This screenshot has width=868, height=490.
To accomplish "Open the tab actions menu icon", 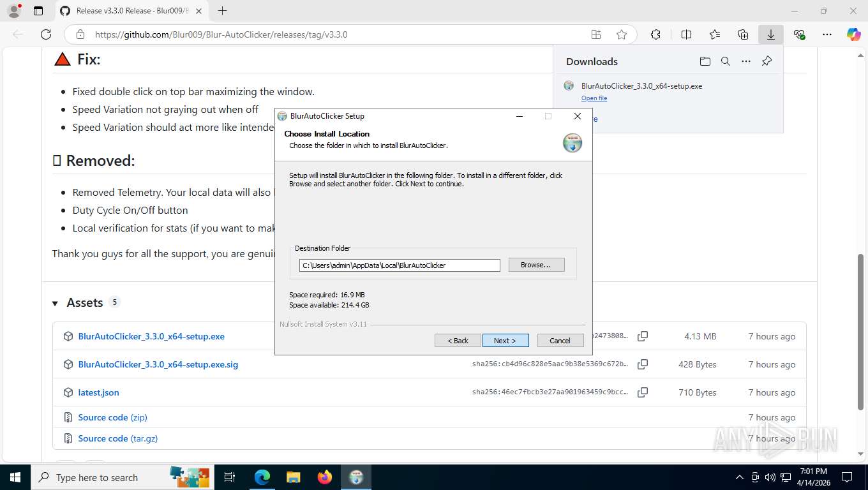I will (x=38, y=11).
